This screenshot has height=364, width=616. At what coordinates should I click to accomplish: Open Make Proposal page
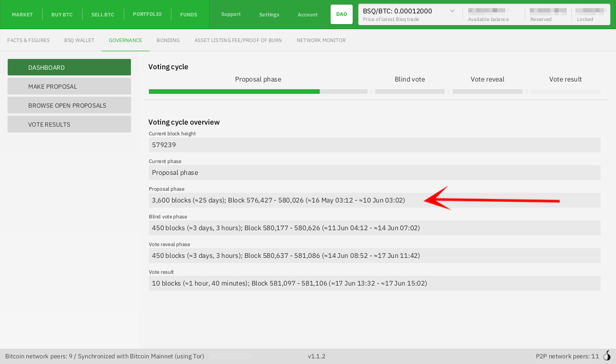click(x=69, y=86)
